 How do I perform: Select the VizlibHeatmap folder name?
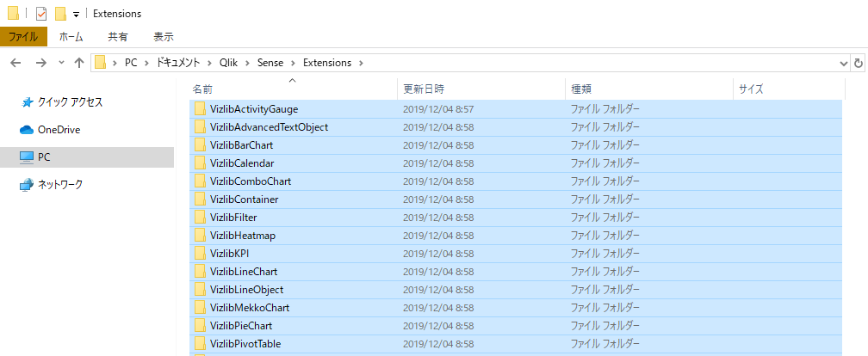point(243,236)
